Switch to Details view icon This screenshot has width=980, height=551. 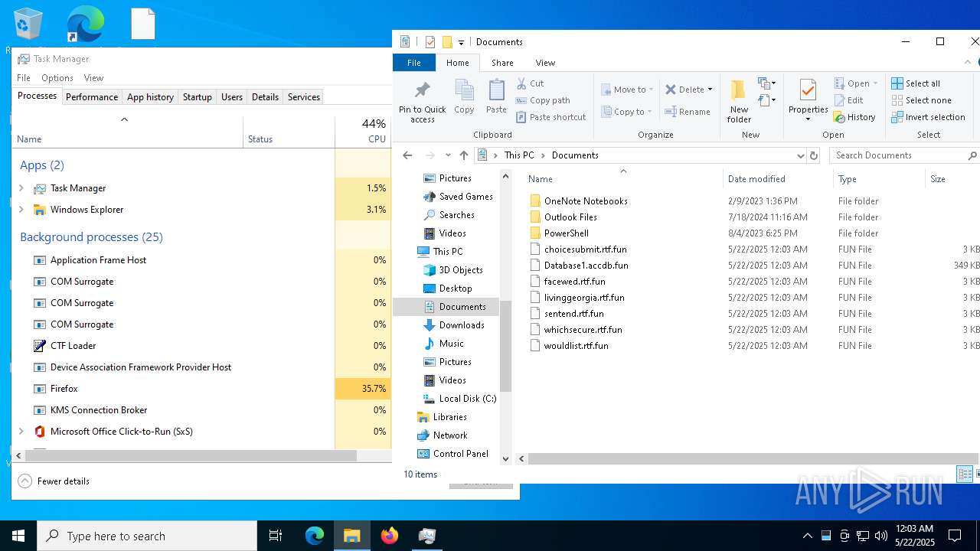click(965, 474)
